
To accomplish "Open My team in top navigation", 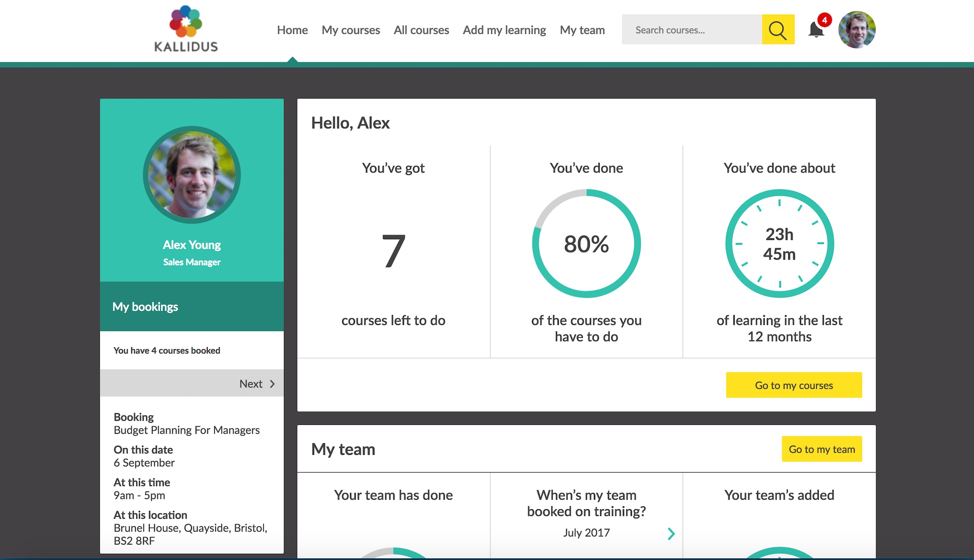I will [582, 30].
